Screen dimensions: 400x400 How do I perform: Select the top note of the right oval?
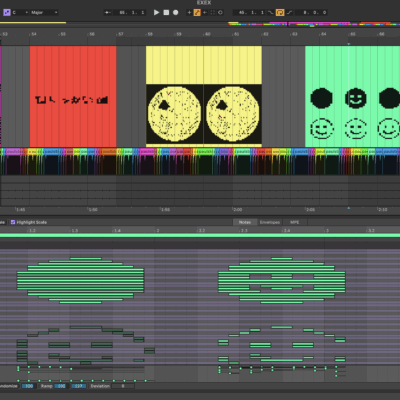pos(282,258)
